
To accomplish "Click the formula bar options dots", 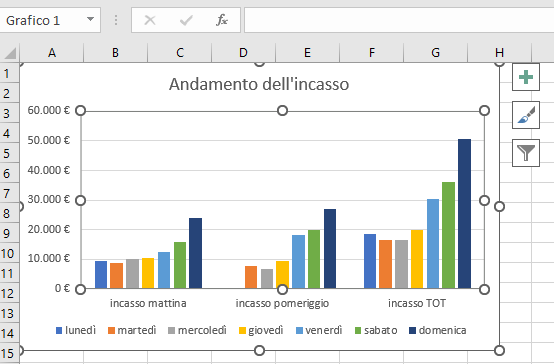I will (116, 20).
